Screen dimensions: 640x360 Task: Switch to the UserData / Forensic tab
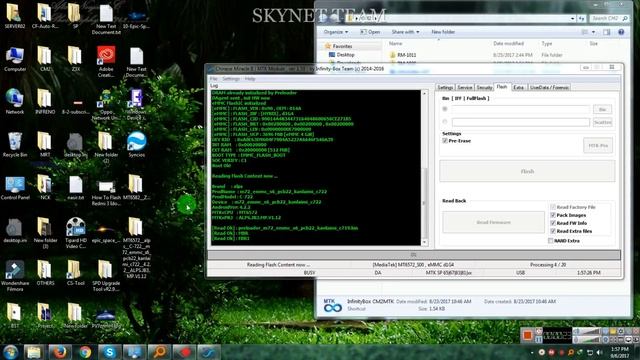[x=549, y=87]
